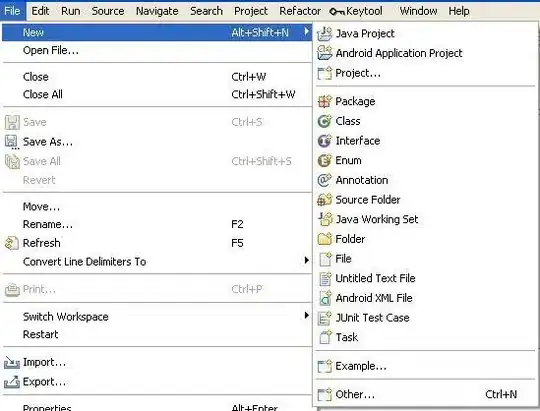Select Restart menu entry

pos(157,335)
